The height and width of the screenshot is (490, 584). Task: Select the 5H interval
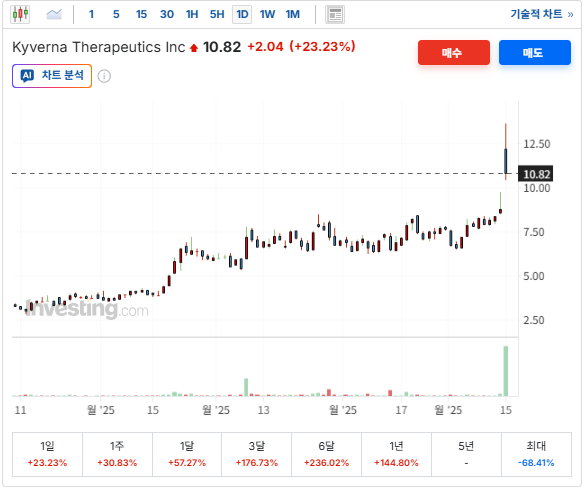pyautogui.click(x=217, y=15)
